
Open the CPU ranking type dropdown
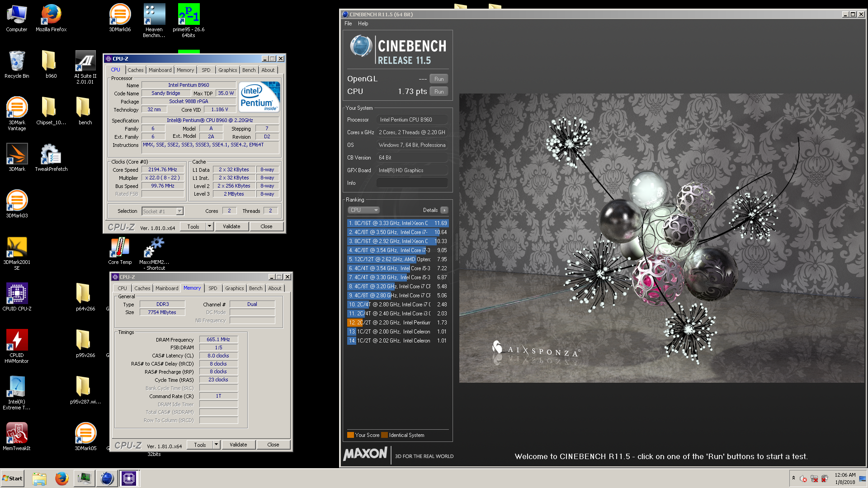click(364, 210)
